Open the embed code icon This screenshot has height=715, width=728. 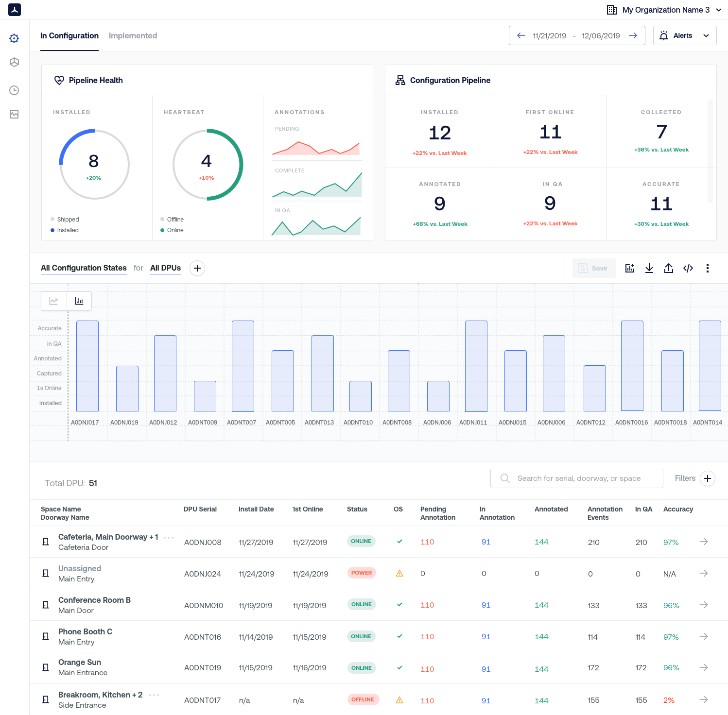tap(688, 268)
